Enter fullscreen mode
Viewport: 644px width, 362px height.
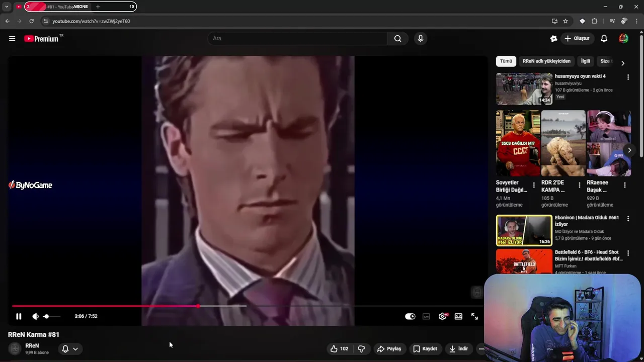pyautogui.click(x=474, y=316)
